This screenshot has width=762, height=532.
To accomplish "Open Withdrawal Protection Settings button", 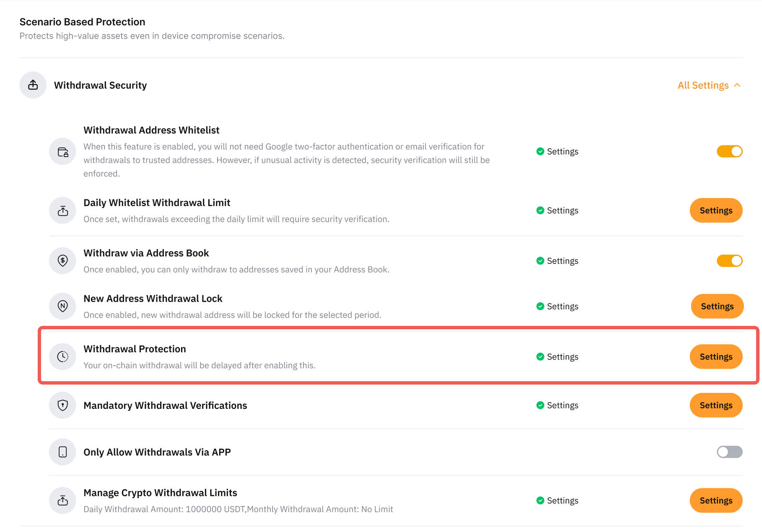I will (716, 356).
